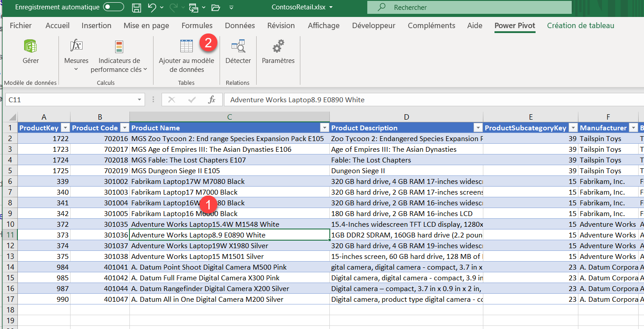644x329 pixels.
Task: Toggle the Enregistrement automatique switch
Action: [x=113, y=7]
